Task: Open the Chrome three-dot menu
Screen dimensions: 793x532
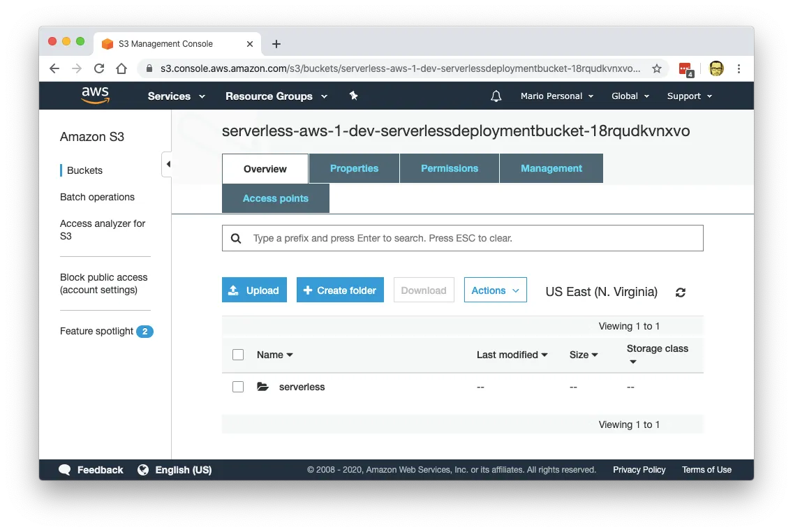Action: click(x=739, y=69)
